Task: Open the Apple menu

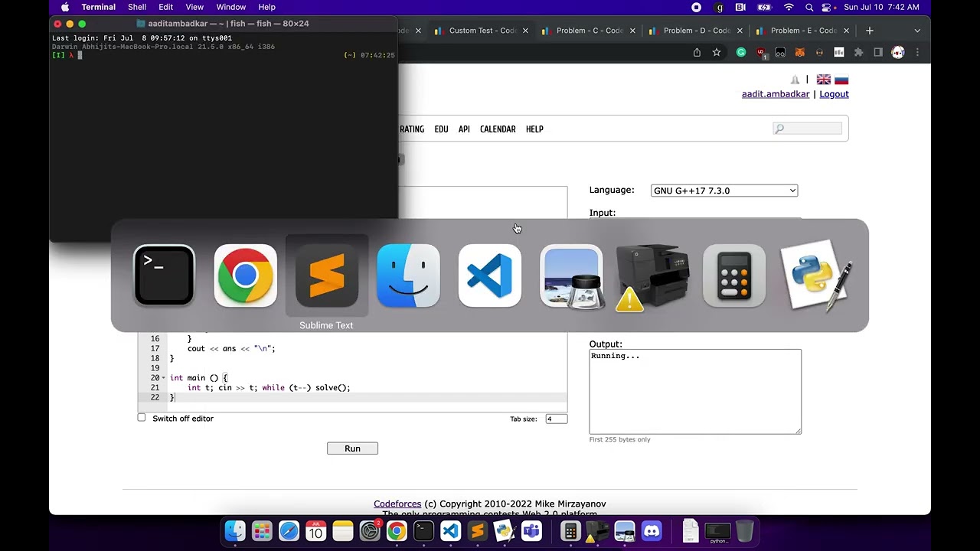Action: [x=65, y=7]
